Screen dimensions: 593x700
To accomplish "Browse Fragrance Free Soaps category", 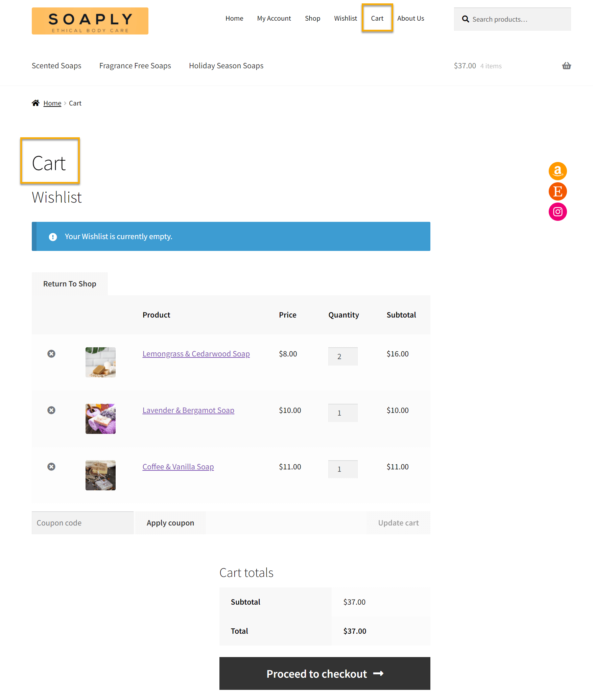I will pos(135,66).
